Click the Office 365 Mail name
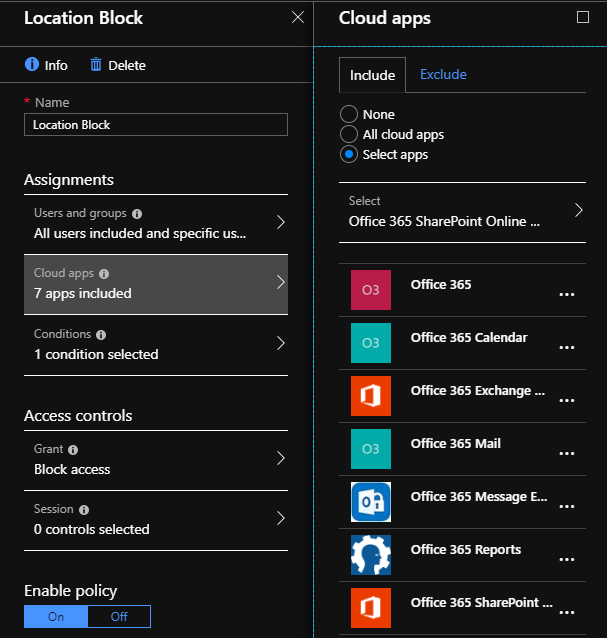Image resolution: width=607 pixels, height=638 pixels. coord(456,444)
